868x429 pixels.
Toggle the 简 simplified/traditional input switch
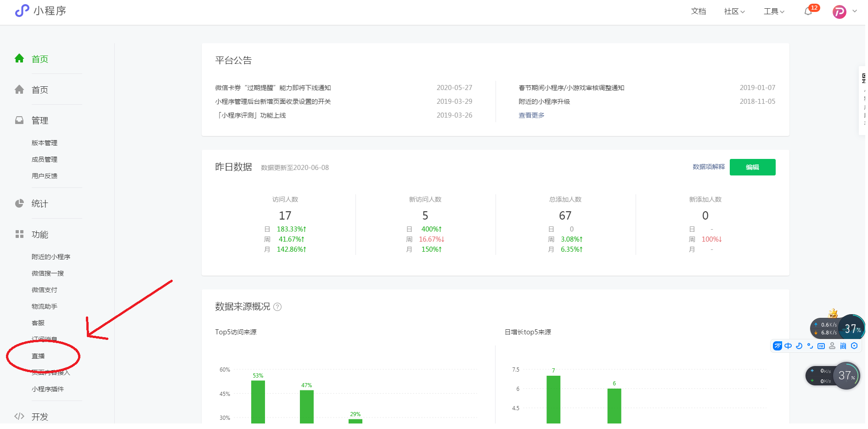coord(843,346)
